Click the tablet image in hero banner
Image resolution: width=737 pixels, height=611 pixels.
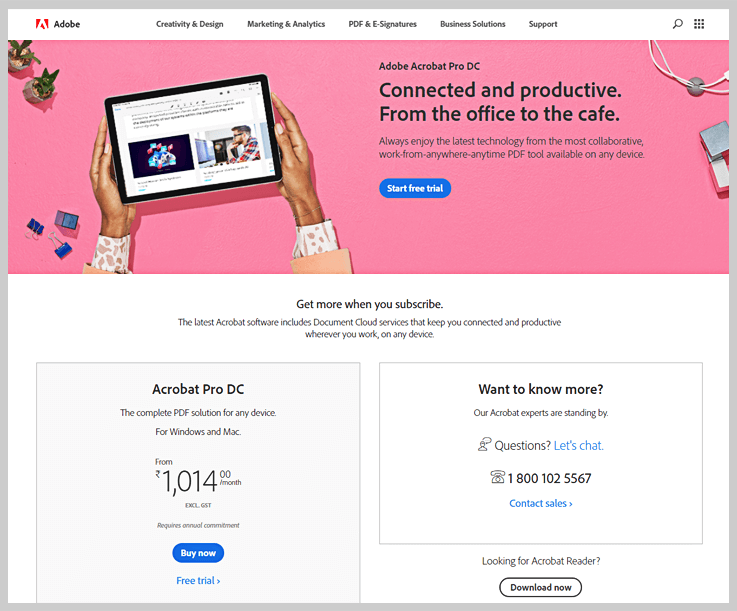[193, 139]
